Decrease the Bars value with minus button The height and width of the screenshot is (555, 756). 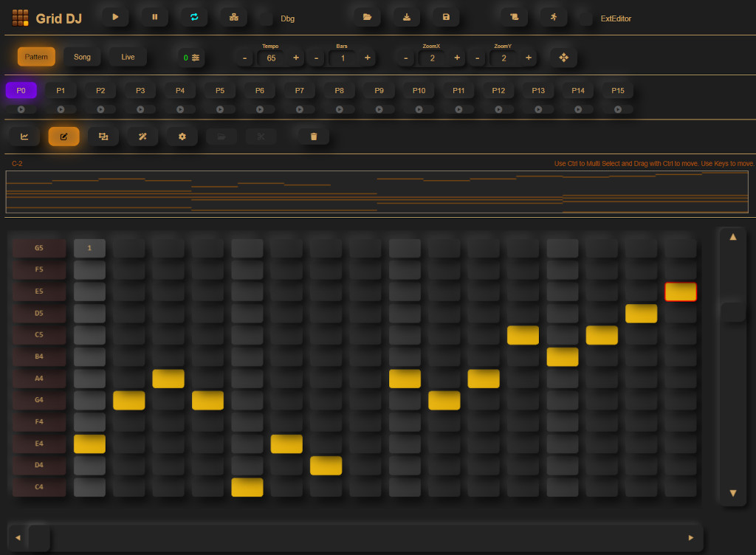[317, 58]
